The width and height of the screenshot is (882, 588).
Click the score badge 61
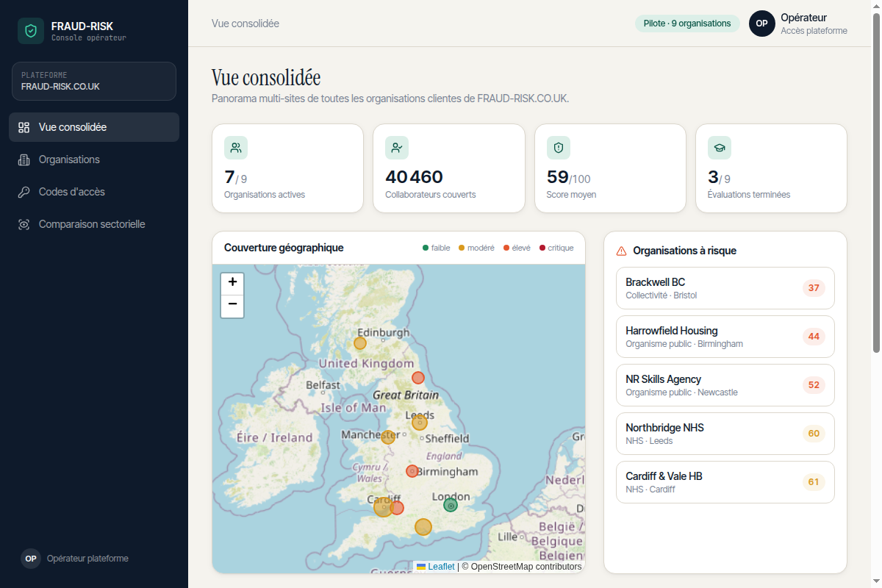tap(814, 482)
